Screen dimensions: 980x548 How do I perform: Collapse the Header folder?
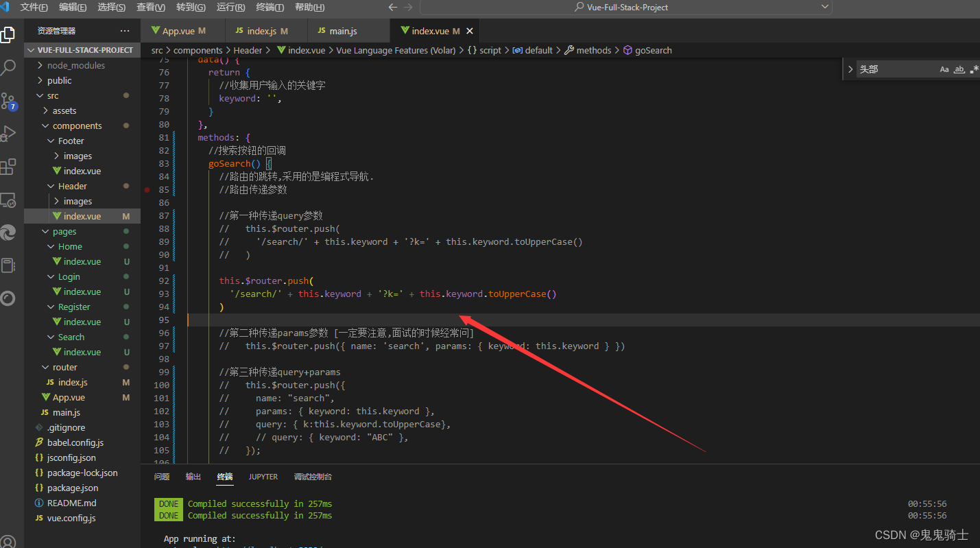click(x=82, y=186)
